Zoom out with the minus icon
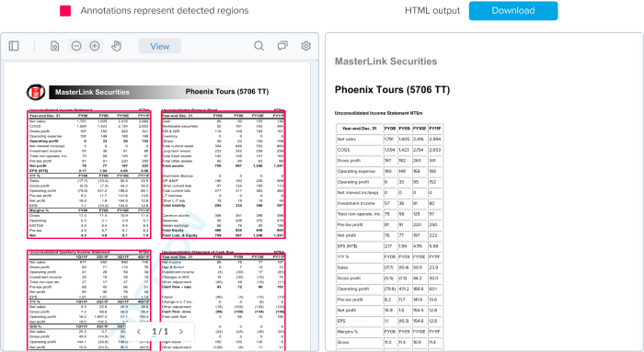Screen dimensions: 644x352 [76, 46]
